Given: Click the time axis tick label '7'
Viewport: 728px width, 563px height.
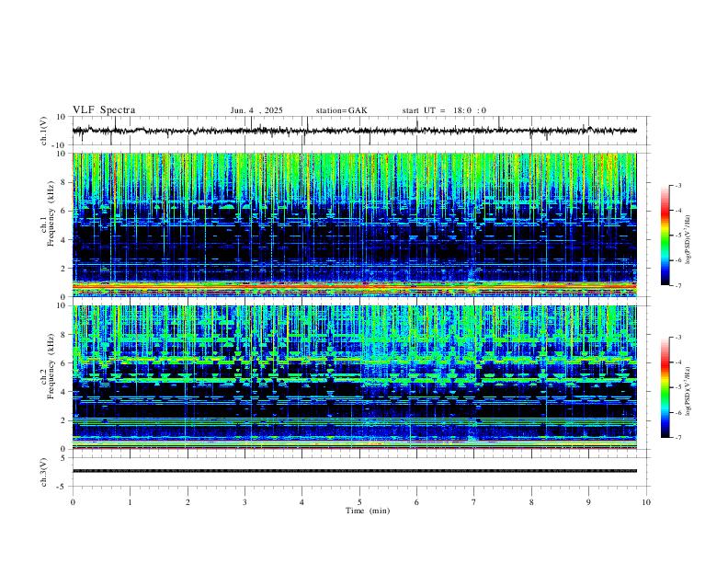Looking at the screenshot, I should pos(474,502).
